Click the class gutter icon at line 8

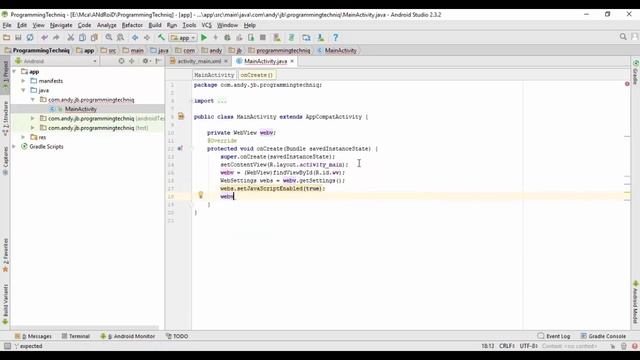(x=181, y=117)
